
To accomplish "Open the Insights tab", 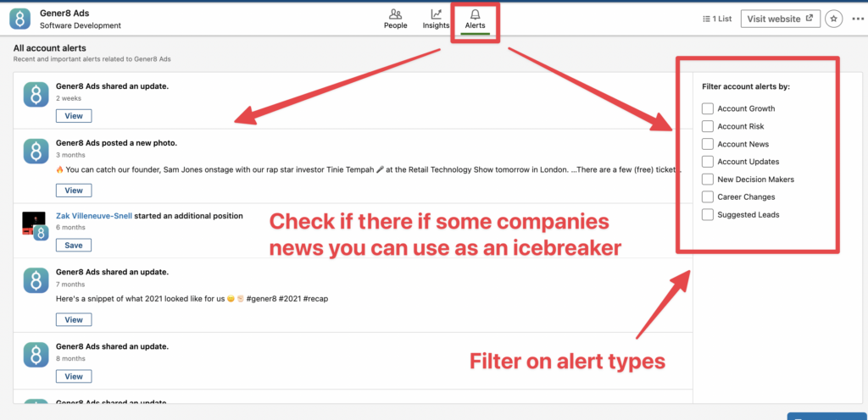I will click(x=436, y=19).
